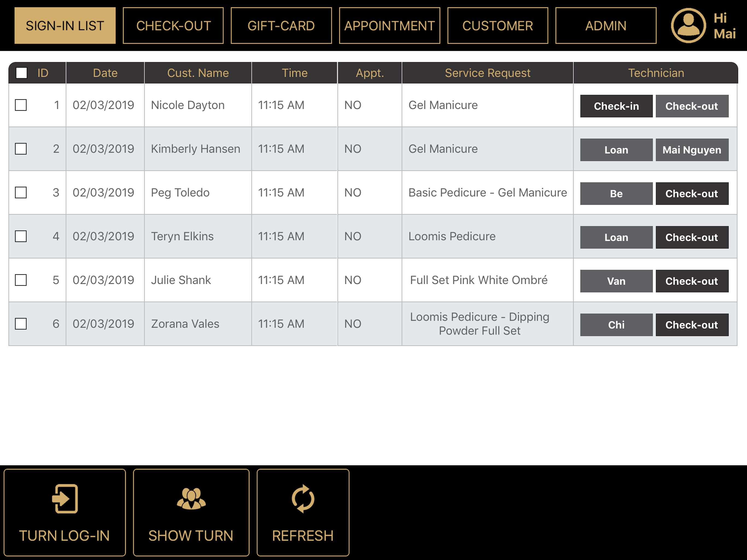Check the box for Julie Shank's row
The width and height of the screenshot is (747, 560).
21,280
